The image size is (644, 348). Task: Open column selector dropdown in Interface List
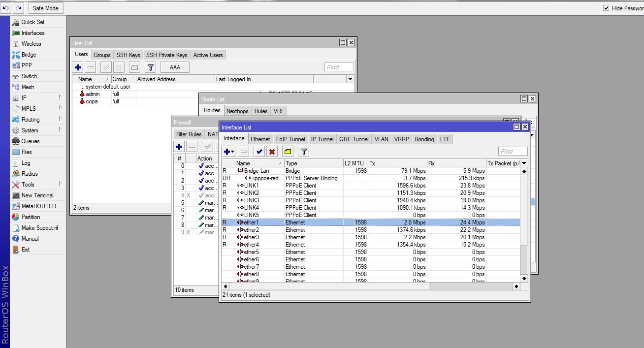click(524, 163)
